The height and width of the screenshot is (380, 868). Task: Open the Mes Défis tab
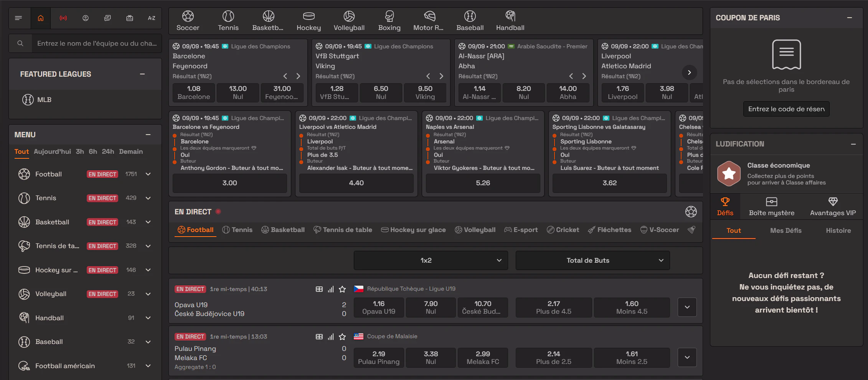785,230
